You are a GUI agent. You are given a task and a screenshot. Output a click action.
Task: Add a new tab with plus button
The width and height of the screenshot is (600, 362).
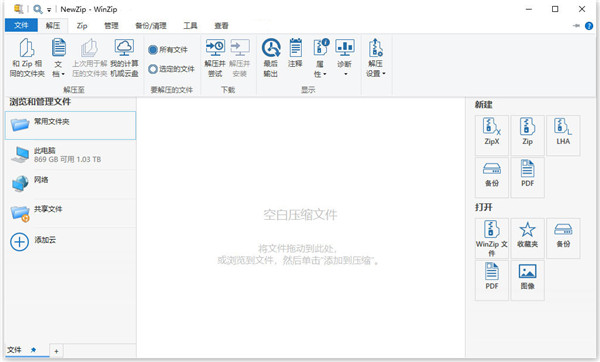(56, 351)
